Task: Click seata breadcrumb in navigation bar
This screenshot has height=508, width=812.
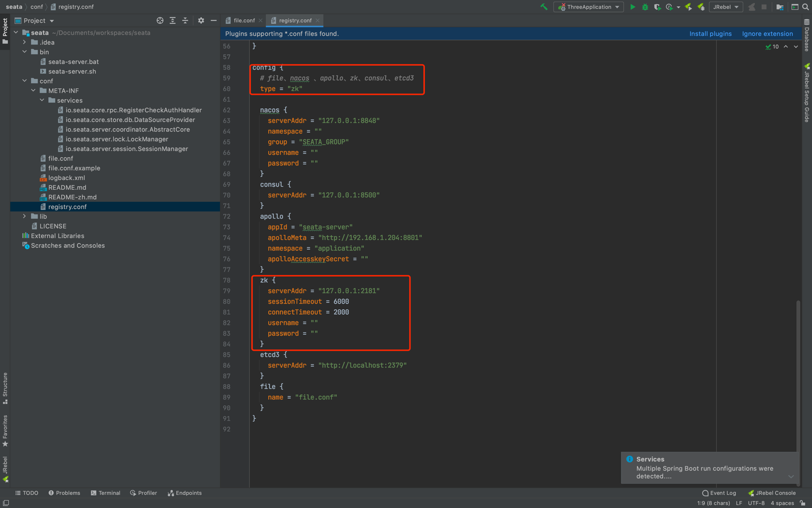Action: 14,7
